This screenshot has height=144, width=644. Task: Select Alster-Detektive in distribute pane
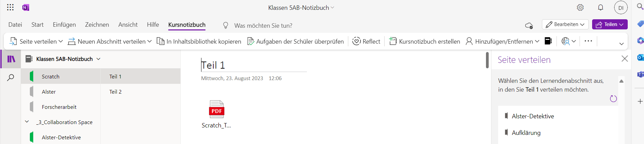point(533,116)
